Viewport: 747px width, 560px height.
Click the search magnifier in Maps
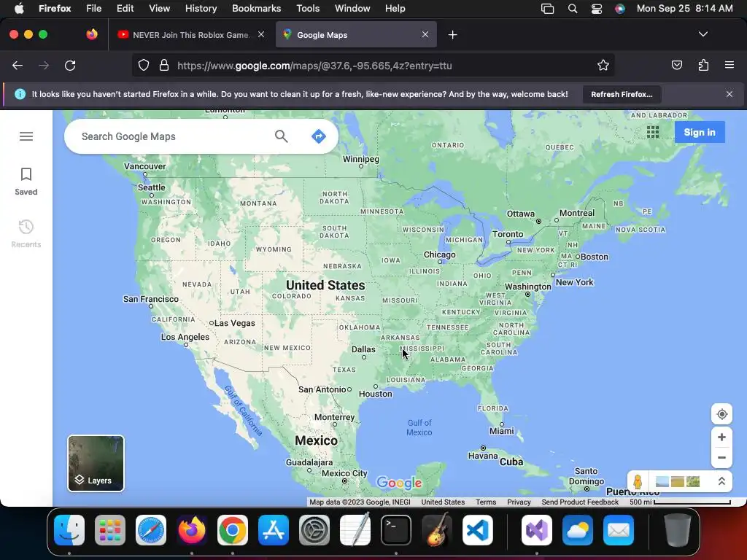pyautogui.click(x=281, y=136)
